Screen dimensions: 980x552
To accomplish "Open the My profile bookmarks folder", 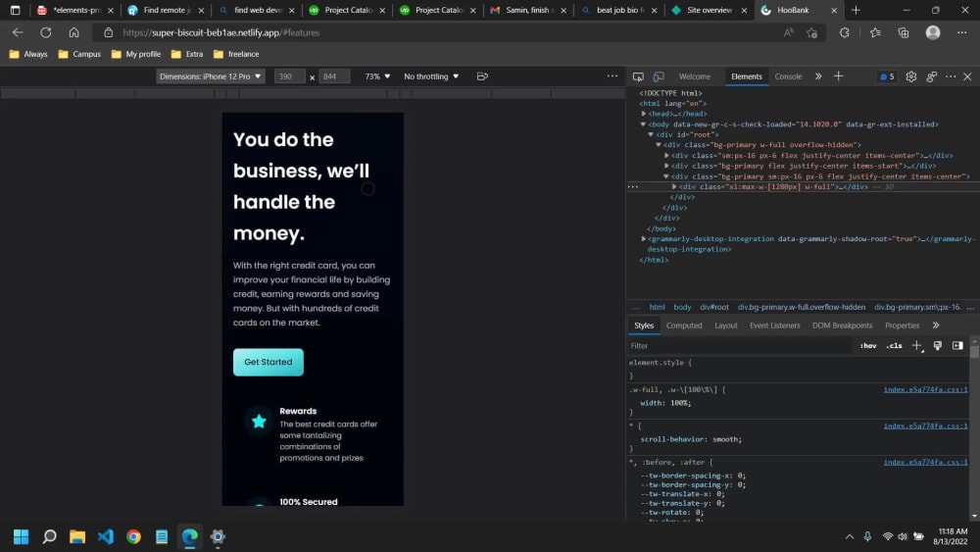I will (135, 54).
